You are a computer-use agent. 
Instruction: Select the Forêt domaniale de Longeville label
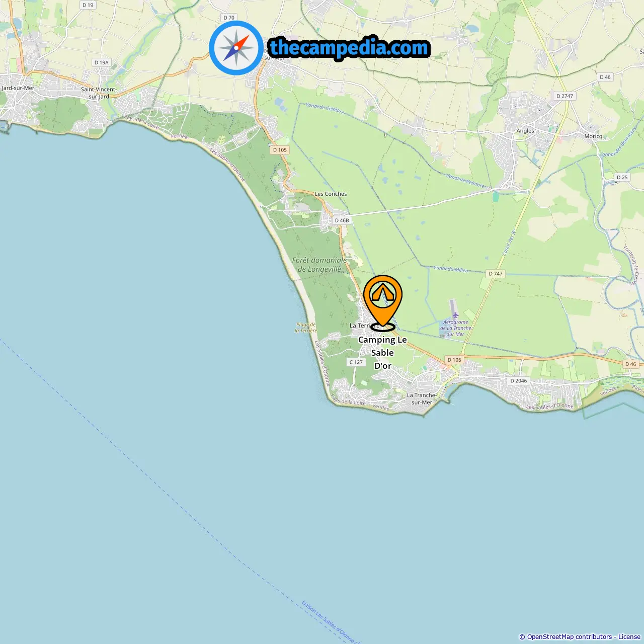(319, 265)
